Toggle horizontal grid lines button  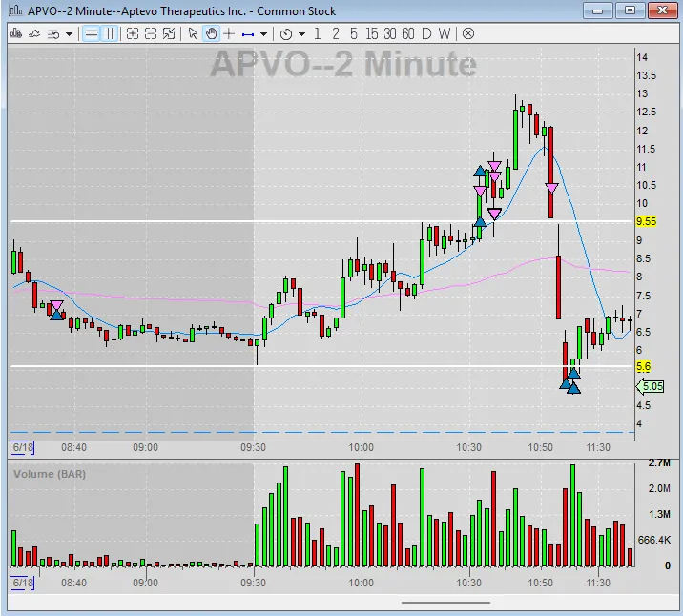91,33
